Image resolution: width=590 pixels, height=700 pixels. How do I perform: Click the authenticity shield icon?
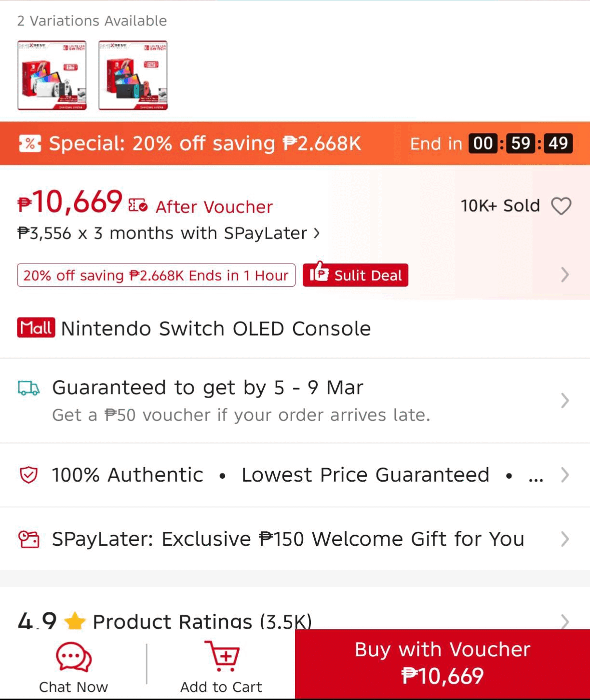coord(28,475)
